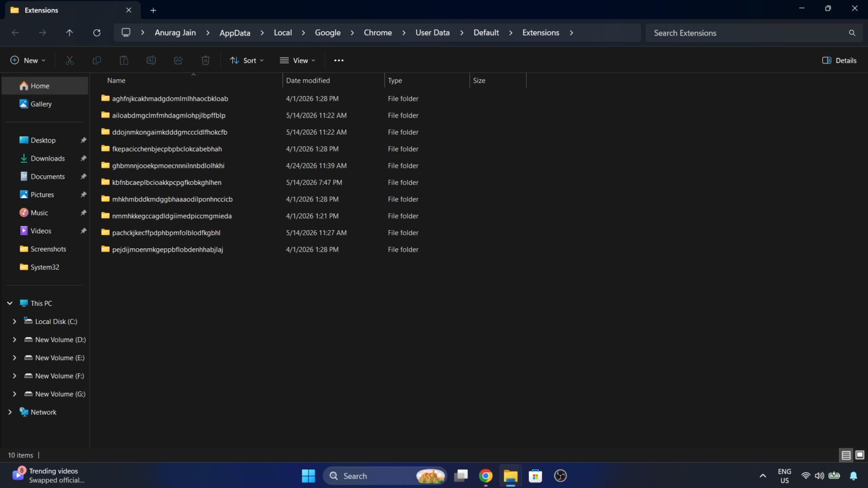Viewport: 868px width, 488px height.
Task: Collapse the This PC tree node
Action: pos(10,303)
